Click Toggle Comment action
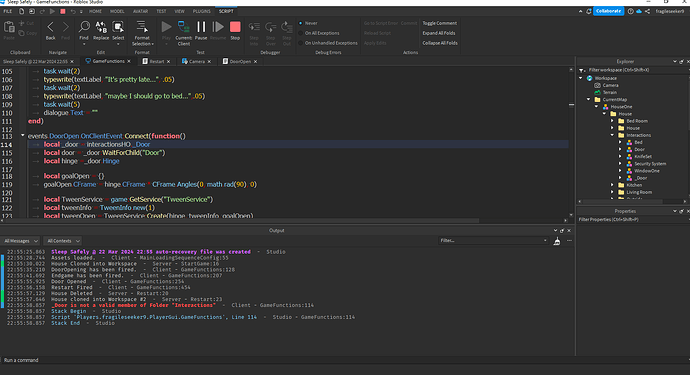 tap(440, 23)
